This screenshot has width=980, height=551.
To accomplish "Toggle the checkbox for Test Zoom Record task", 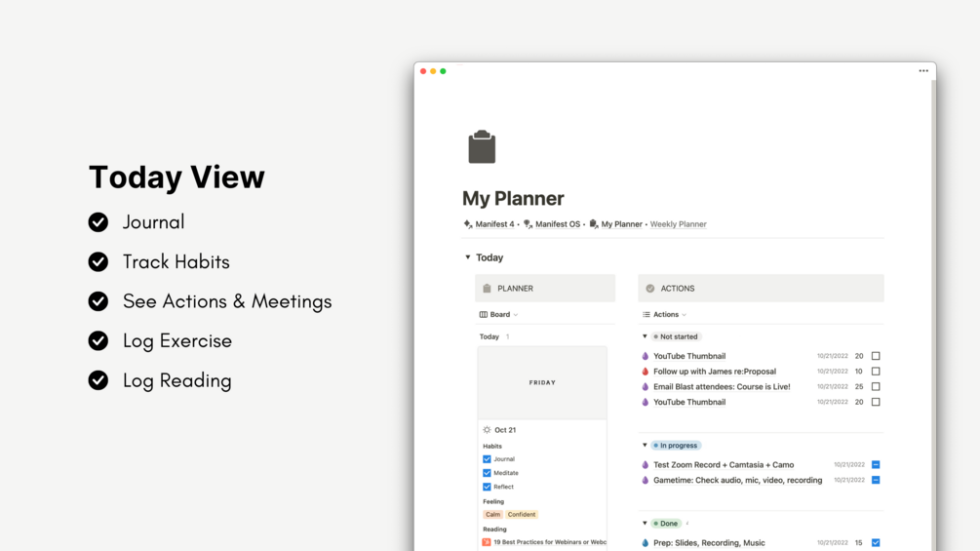I will pos(876,465).
